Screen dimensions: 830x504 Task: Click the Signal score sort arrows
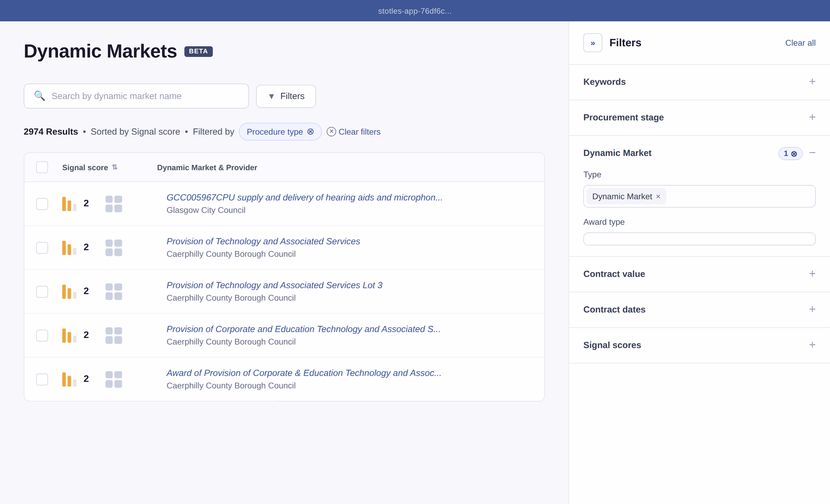[x=115, y=167]
